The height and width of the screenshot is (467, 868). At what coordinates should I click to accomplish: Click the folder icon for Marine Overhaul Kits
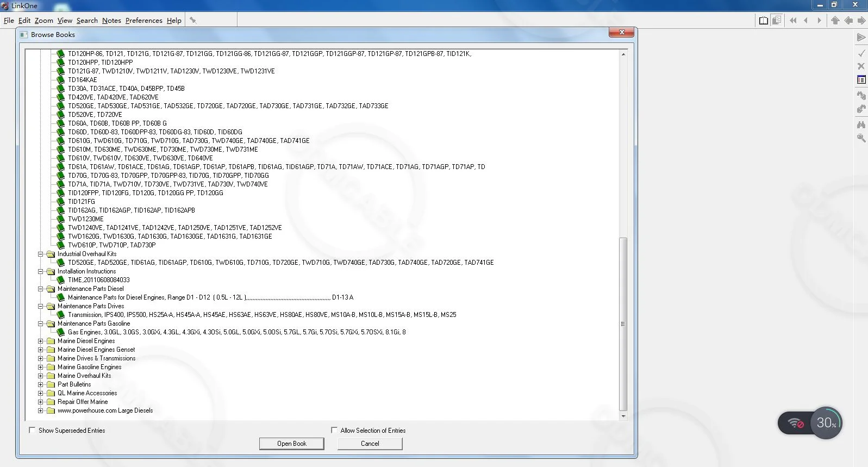(x=51, y=376)
